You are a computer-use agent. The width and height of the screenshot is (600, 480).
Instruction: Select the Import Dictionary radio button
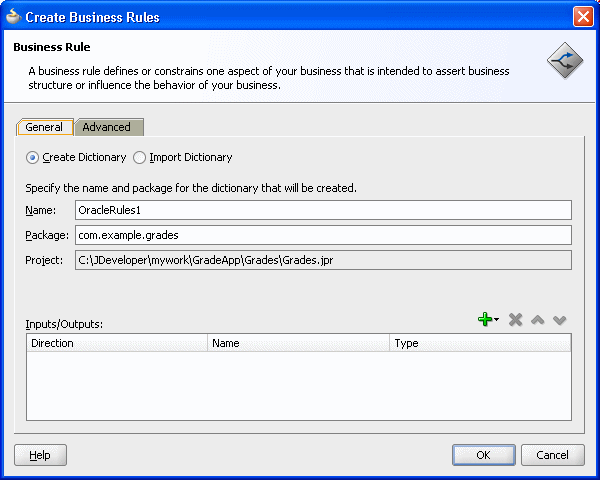pos(139,158)
